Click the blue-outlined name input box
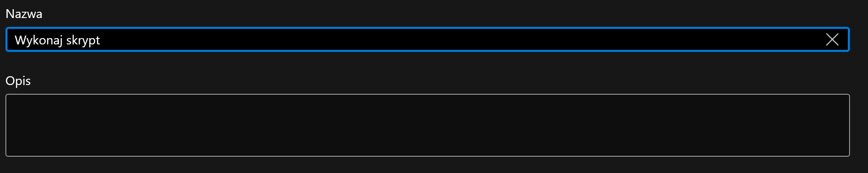Viewport: 868px width, 173px height. click(420, 40)
